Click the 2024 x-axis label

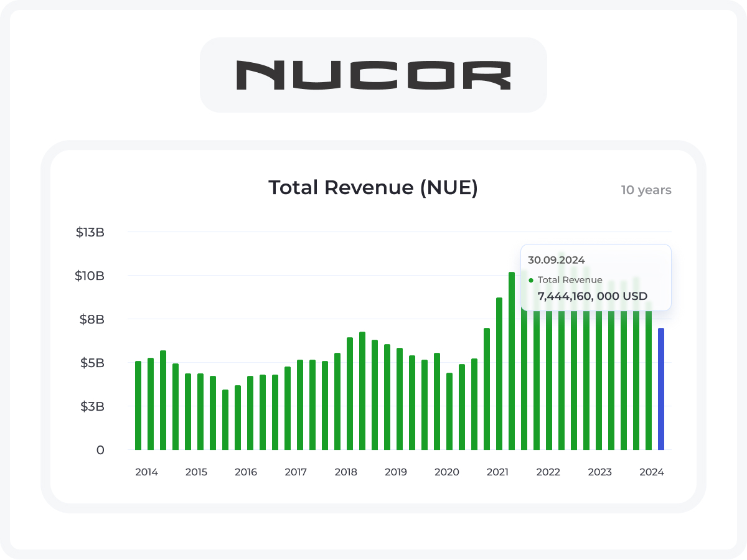coord(652,472)
